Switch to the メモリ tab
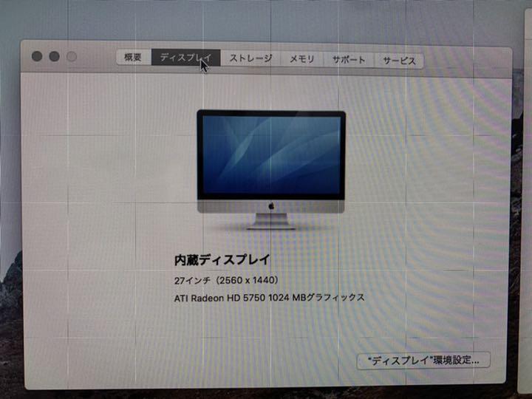 (x=301, y=59)
